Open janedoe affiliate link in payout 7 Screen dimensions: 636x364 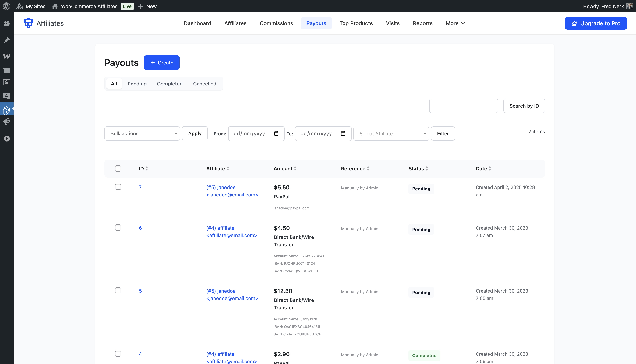(x=221, y=187)
